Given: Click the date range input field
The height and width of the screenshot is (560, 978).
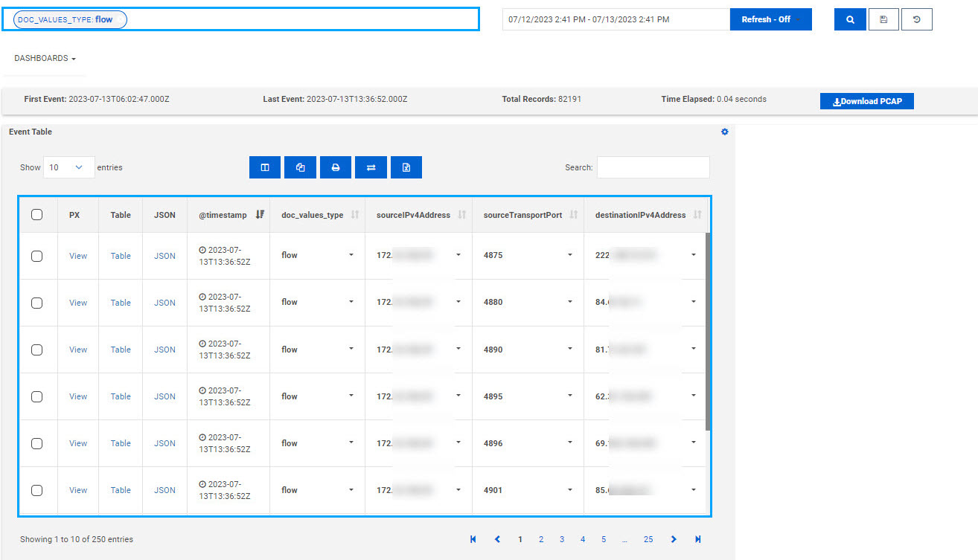Looking at the screenshot, I should [x=616, y=19].
